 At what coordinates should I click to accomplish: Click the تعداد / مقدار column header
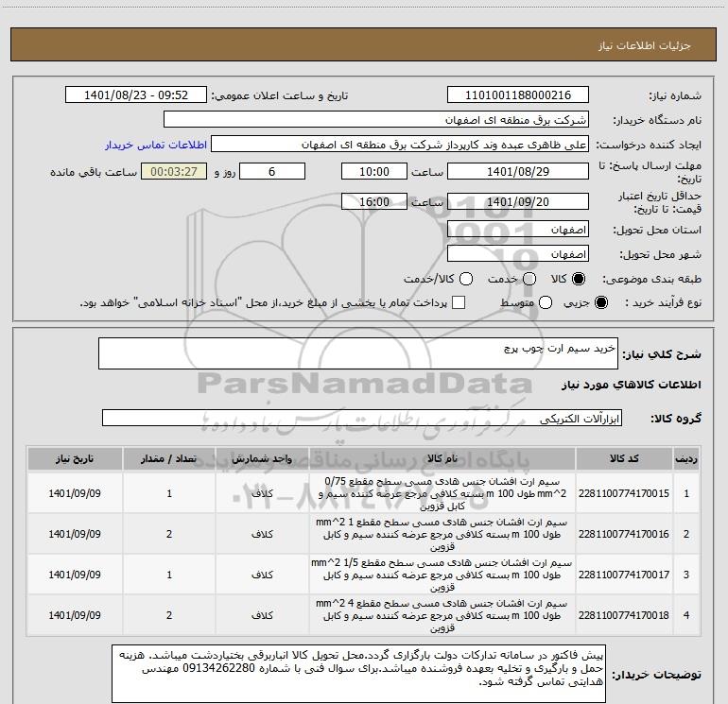tap(169, 458)
